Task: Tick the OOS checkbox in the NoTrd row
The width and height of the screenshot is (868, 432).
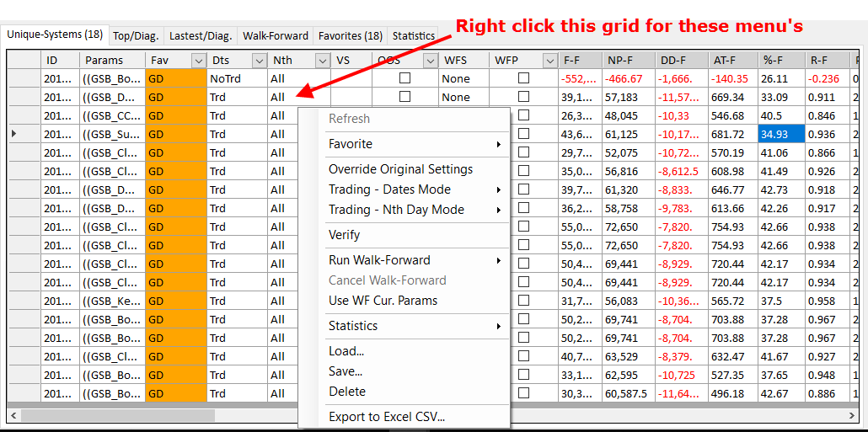Action: (x=405, y=78)
